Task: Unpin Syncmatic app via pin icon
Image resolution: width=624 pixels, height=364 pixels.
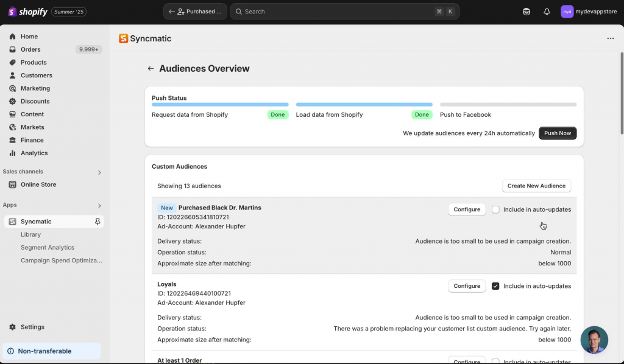Action: [97, 222]
